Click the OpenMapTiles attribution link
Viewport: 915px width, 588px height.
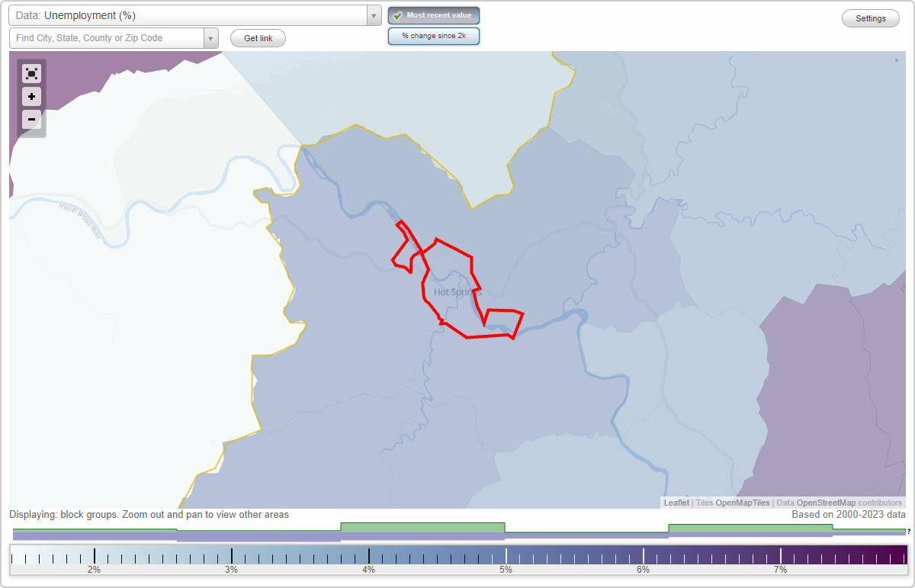tap(743, 503)
